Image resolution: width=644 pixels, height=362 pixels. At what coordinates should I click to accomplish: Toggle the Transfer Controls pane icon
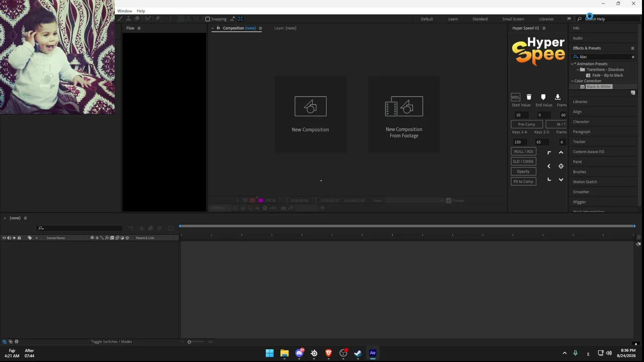pyautogui.click(x=11, y=342)
